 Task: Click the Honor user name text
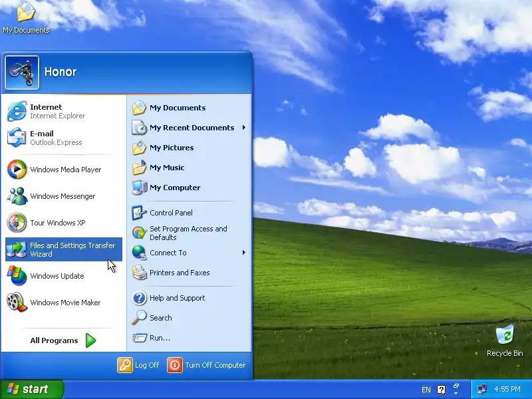(61, 72)
